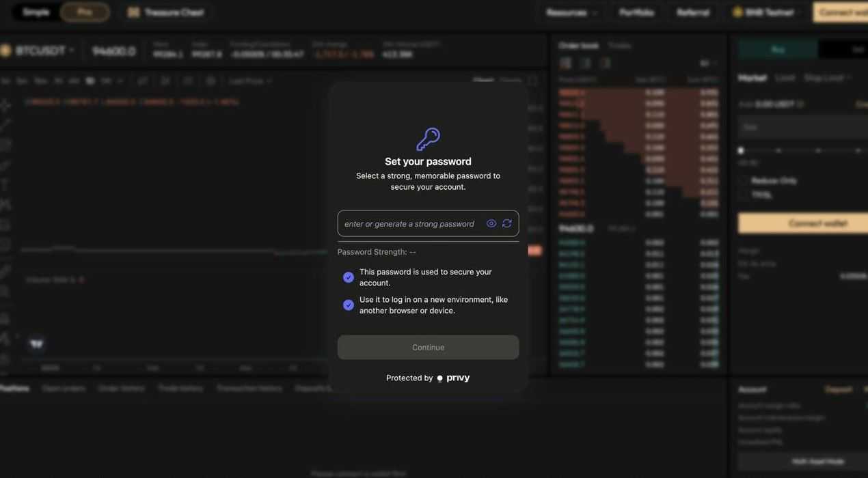
Task: Switch to Simple trading mode
Action: point(36,12)
